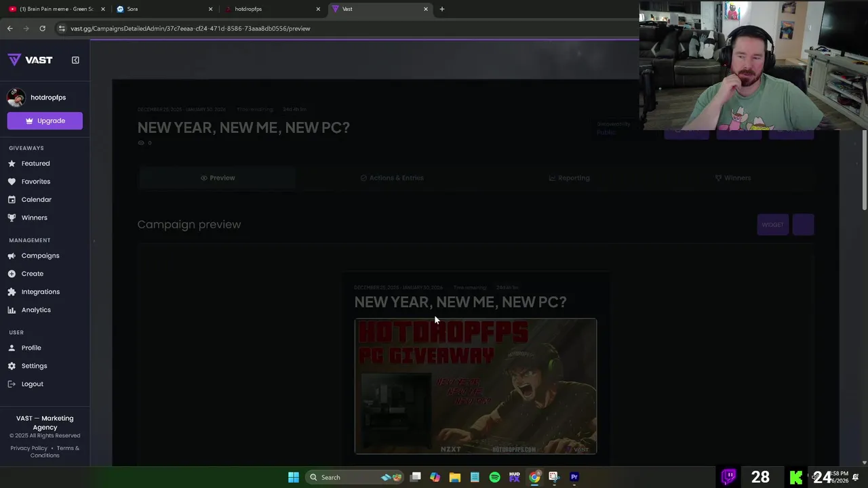Click the Favorites heart icon
This screenshot has height=488, width=868.
tap(12, 182)
